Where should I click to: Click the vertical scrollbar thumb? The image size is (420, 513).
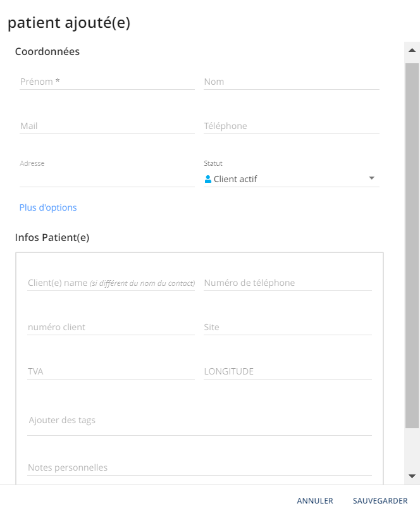412,245
